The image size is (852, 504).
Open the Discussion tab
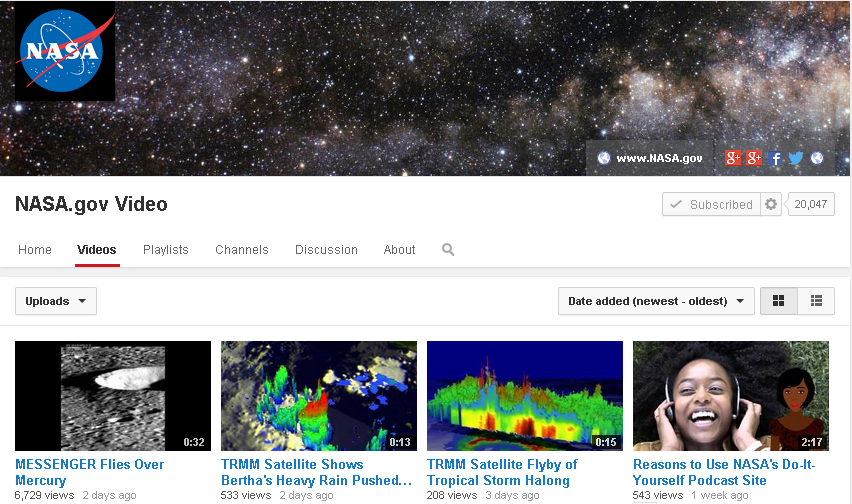pyautogui.click(x=326, y=250)
